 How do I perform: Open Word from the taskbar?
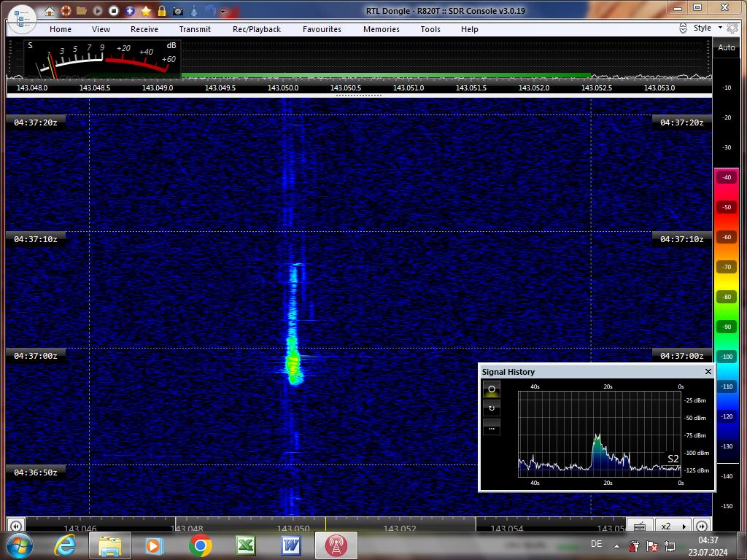point(291,545)
